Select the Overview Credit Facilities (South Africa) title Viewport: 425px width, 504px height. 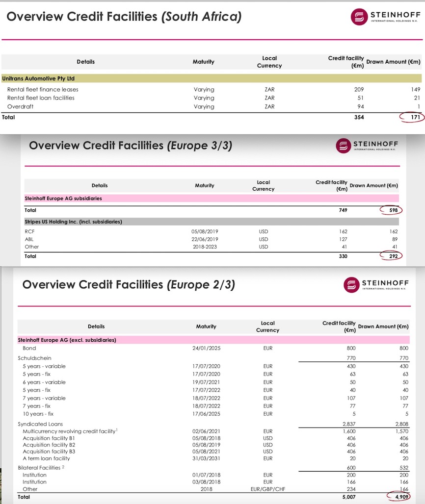pos(124,16)
